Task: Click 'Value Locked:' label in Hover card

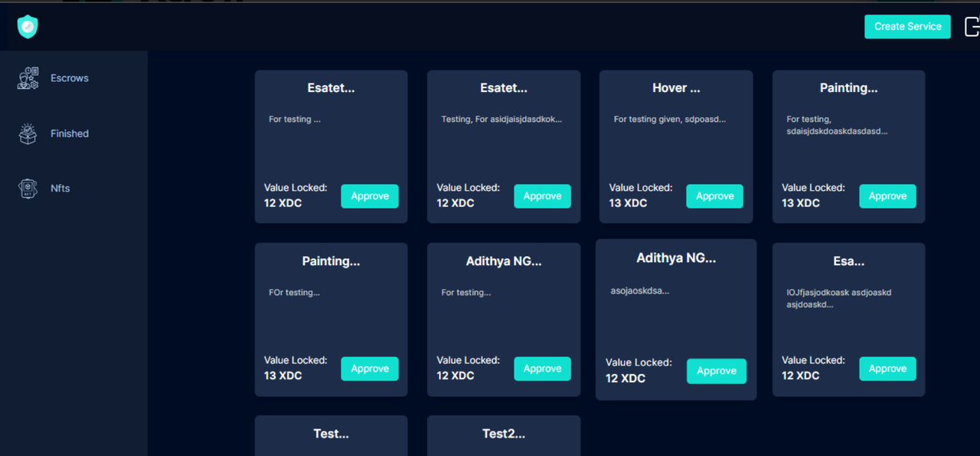Action: [x=641, y=188]
